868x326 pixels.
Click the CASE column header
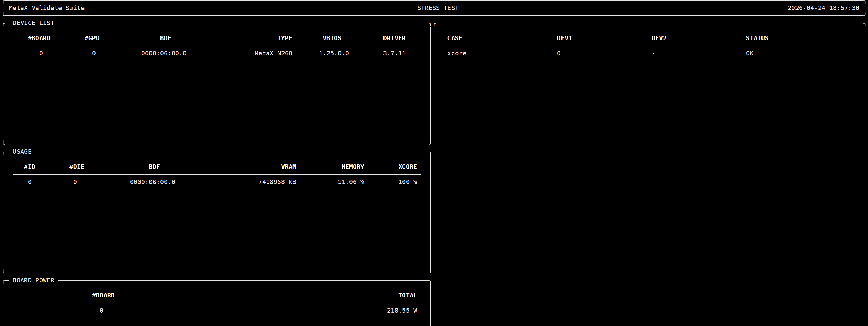click(455, 38)
